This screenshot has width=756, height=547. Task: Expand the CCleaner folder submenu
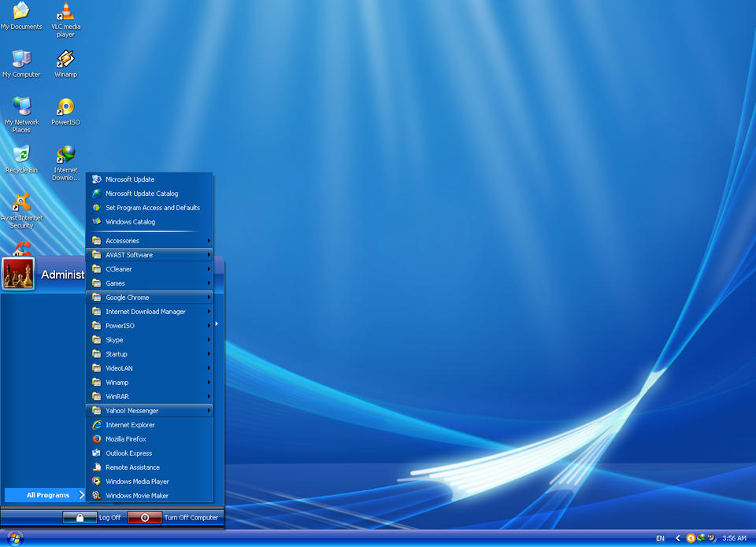[150, 269]
